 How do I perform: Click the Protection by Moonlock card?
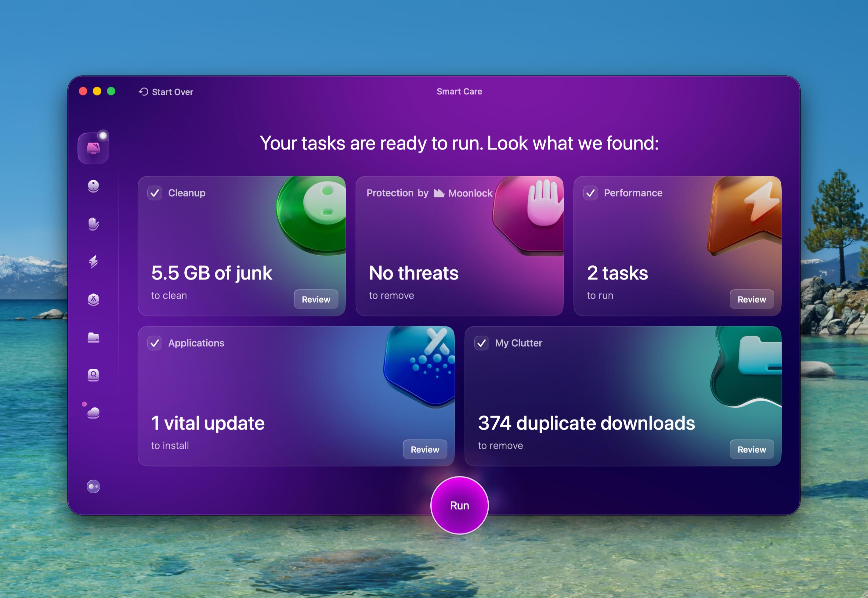click(x=459, y=246)
